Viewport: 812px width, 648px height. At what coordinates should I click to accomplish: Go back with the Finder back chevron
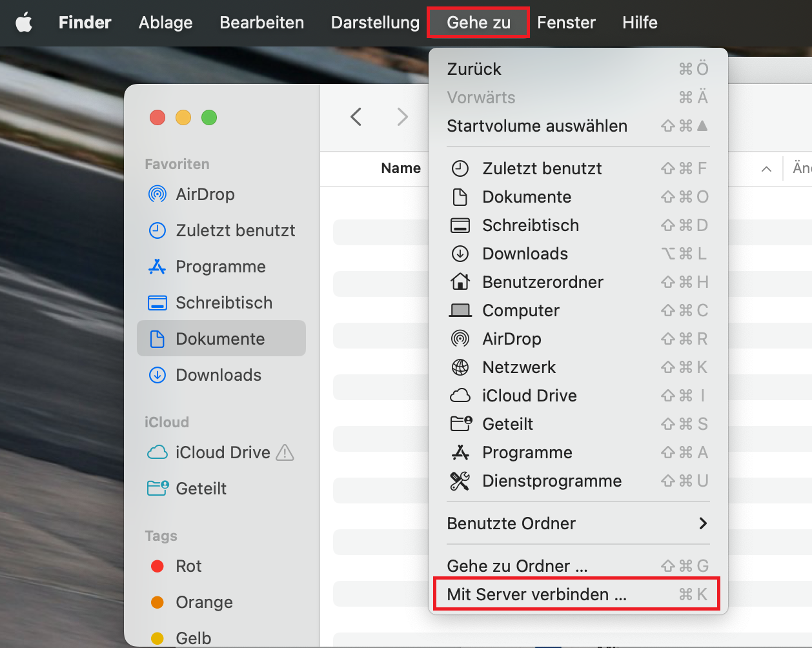pyautogui.click(x=356, y=117)
